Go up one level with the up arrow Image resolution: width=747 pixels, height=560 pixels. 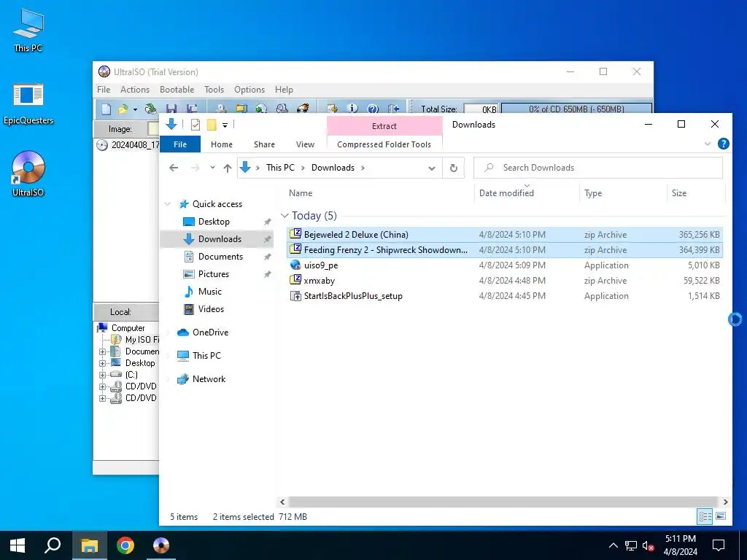click(x=228, y=168)
